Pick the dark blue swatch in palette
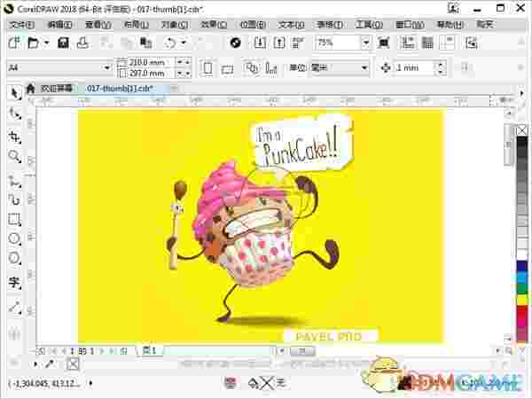 tap(522, 266)
